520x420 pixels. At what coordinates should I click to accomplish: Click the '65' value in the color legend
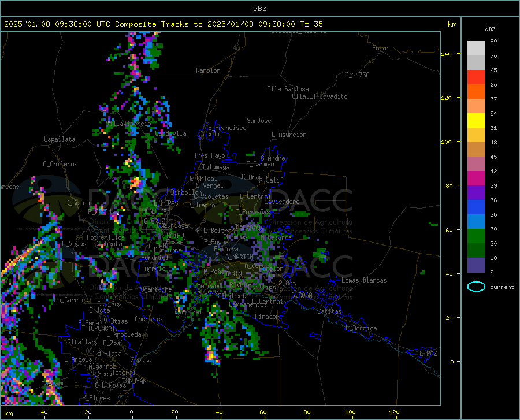pyautogui.click(x=493, y=70)
